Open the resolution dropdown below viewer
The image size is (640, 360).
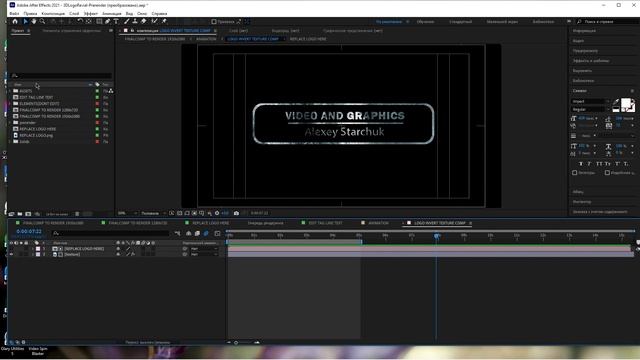(153, 213)
